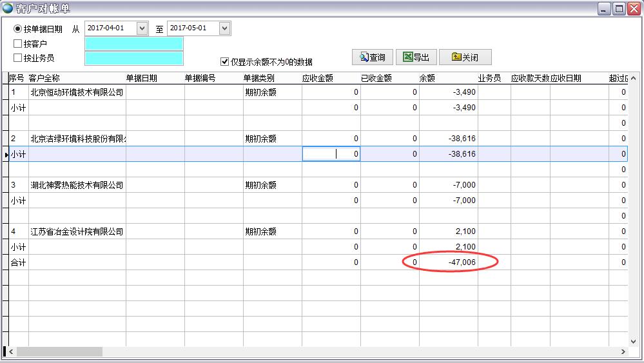Export data with the 导出 button
Screen dimensions: 644x363
click(416, 57)
